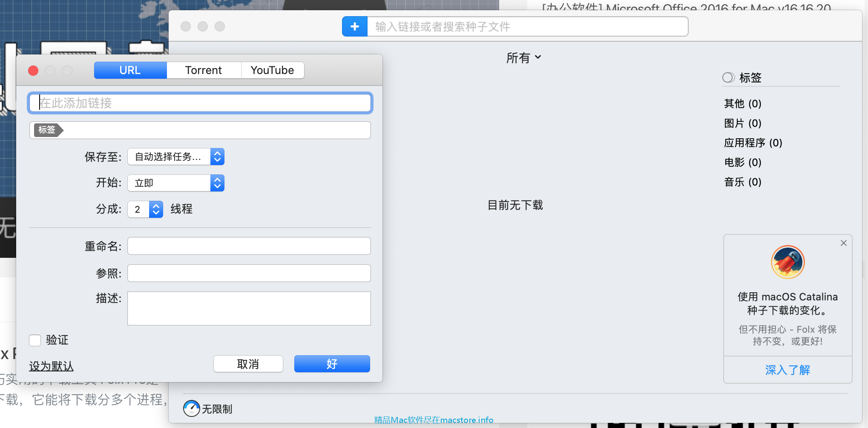Switch to the Torrent tab
868x428 pixels.
coord(204,70)
